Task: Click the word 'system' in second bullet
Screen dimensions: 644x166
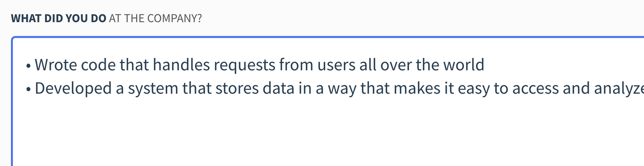Action: (x=153, y=88)
